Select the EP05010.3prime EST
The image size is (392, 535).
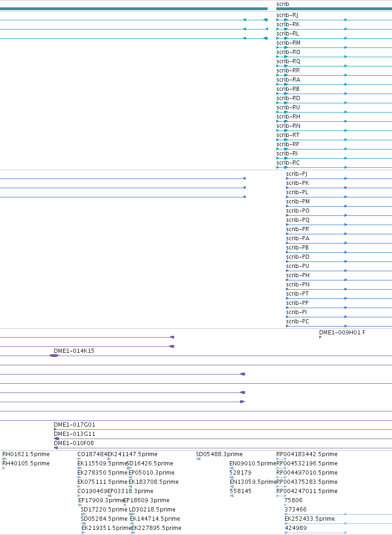tap(152, 473)
